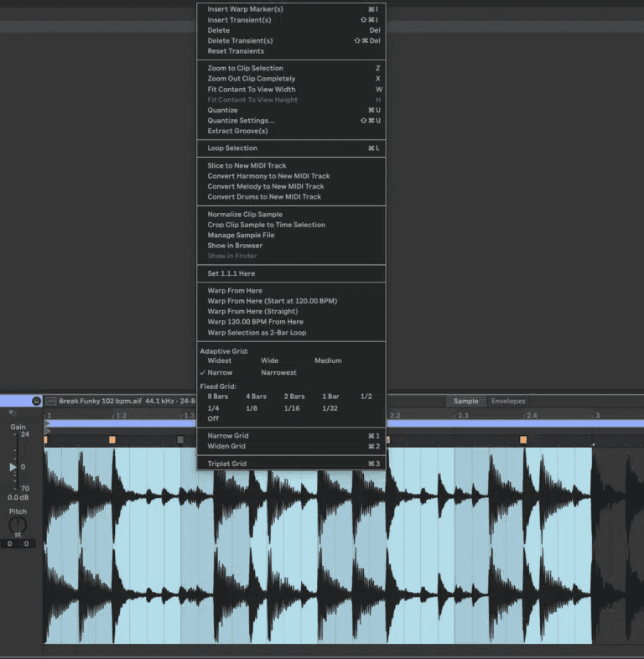This screenshot has width=644, height=659.
Task: Select Widest adaptive grid
Action: [220, 361]
